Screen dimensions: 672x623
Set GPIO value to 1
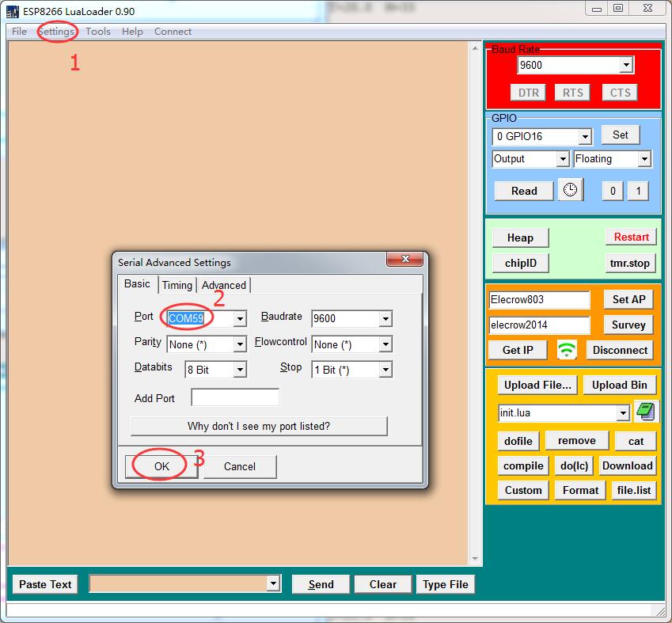[638, 191]
